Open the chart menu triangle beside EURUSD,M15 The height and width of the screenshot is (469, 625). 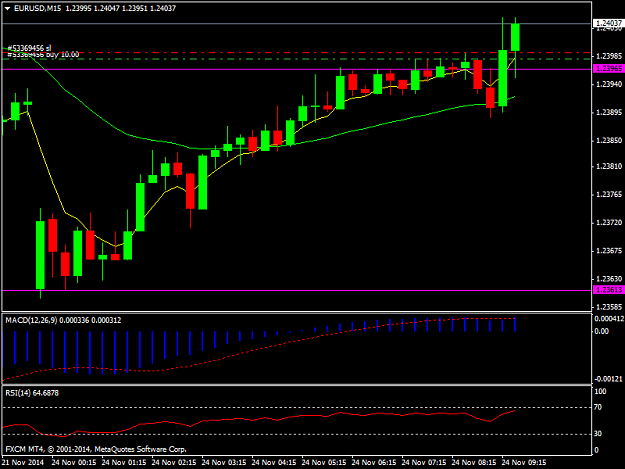click(x=7, y=8)
